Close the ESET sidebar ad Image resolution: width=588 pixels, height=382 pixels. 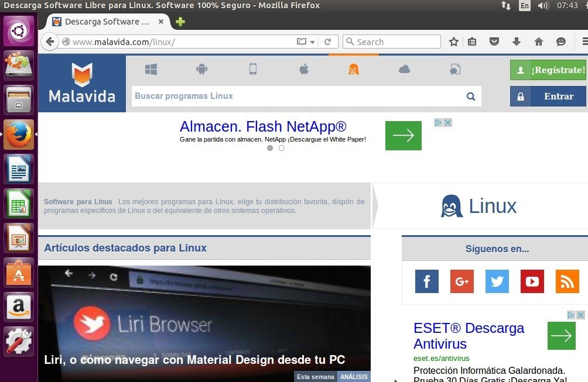pyautogui.click(x=580, y=315)
